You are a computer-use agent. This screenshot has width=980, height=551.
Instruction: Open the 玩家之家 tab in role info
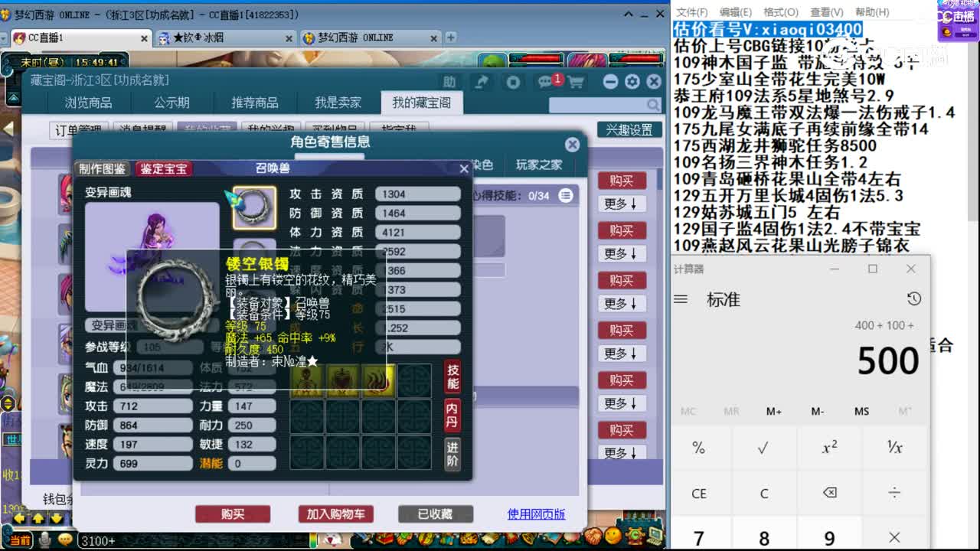click(x=539, y=165)
